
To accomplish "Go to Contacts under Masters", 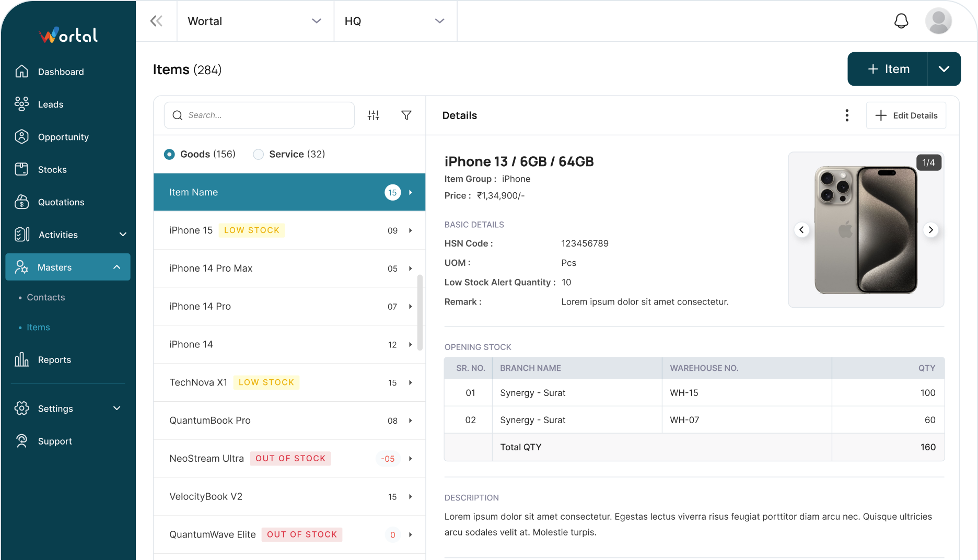I will (x=46, y=297).
